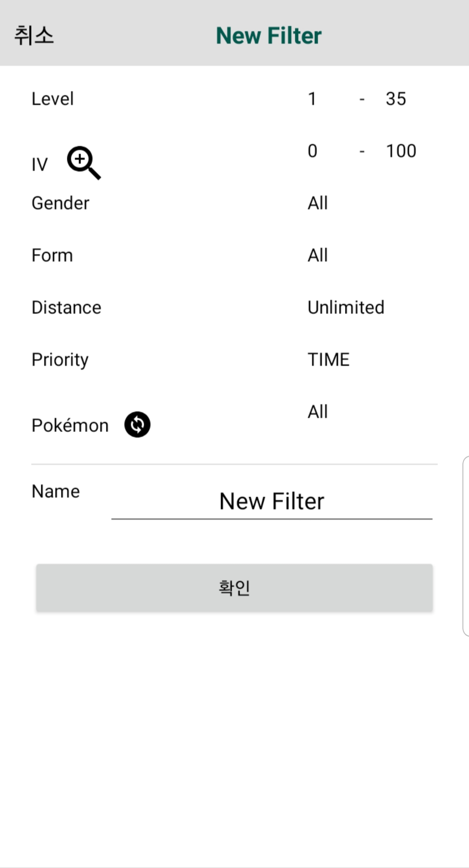
Task: Tap the IV magnifier plus icon
Action: [83, 163]
